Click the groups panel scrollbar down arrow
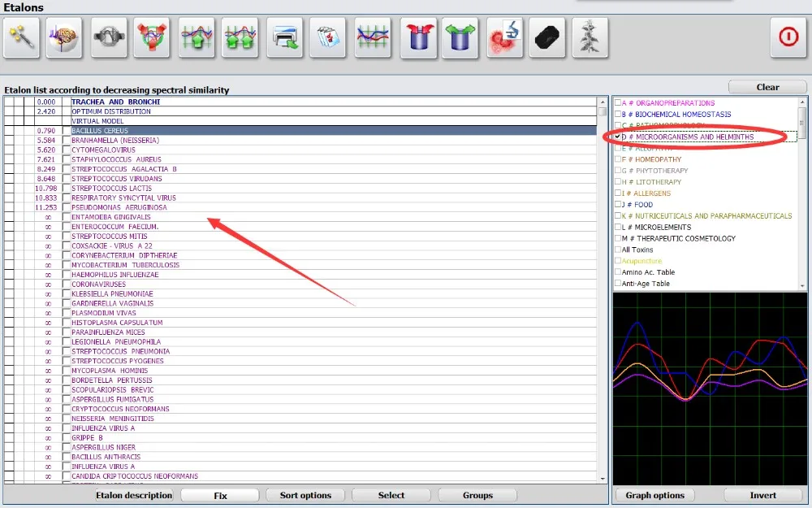 (802, 285)
